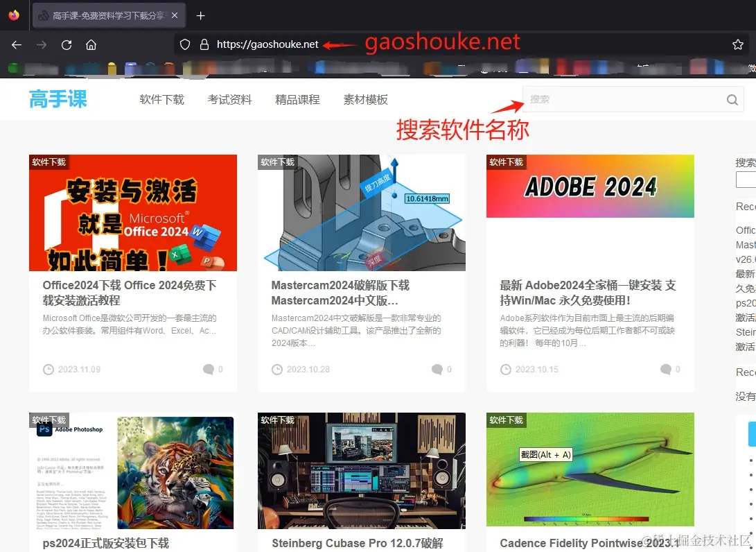This screenshot has width=756, height=552.
Task: Click clock icon beside 2023.11.09
Action: [x=49, y=370]
